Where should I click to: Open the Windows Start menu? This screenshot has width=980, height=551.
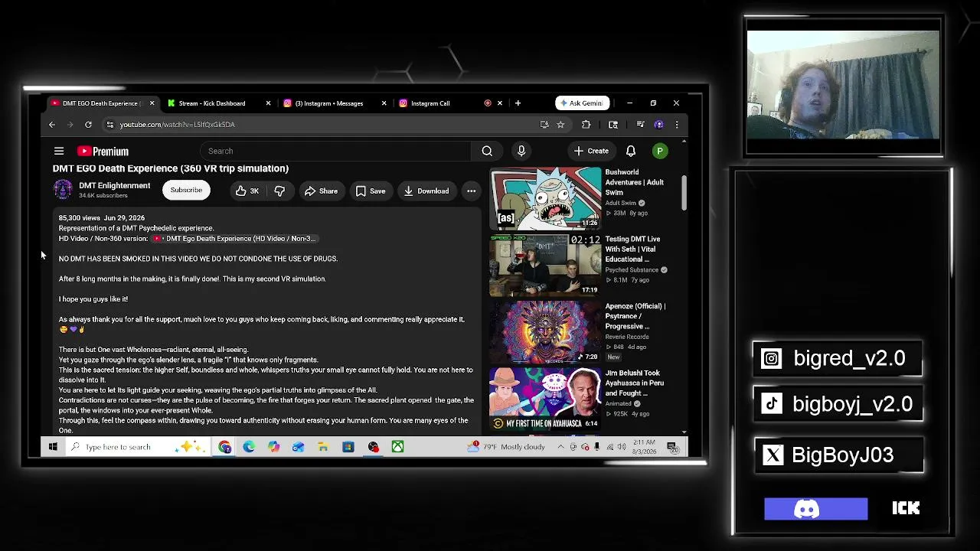point(53,447)
